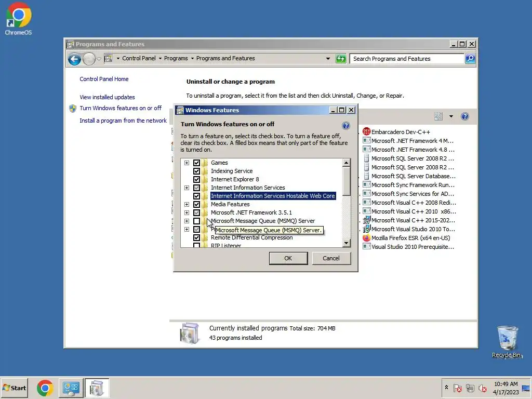The image size is (532, 399).
Task: Click the Server Manager taskbar icon
Action: click(71, 389)
